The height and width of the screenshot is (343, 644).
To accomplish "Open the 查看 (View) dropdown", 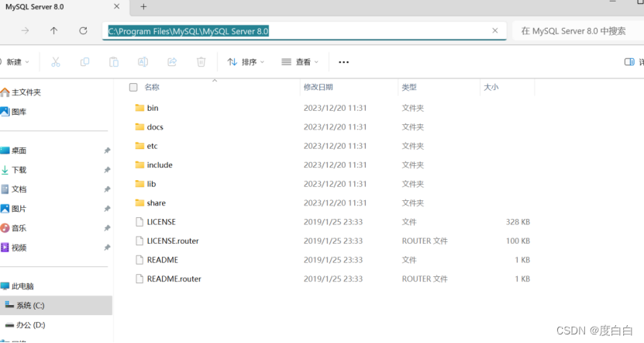I will 300,62.
